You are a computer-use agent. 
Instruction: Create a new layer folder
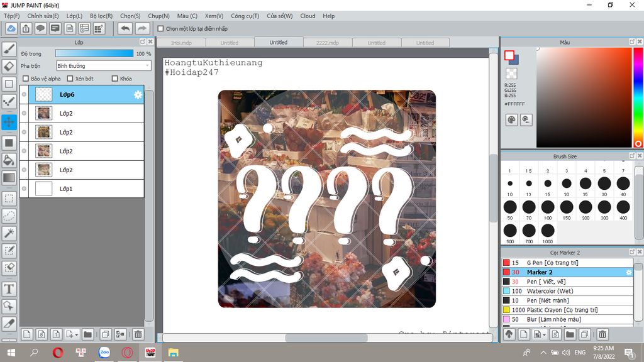(x=87, y=334)
